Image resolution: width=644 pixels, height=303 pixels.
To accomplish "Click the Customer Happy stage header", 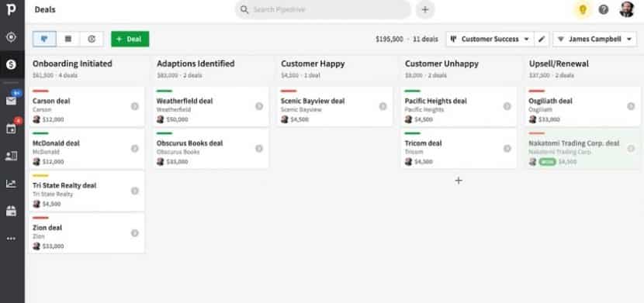I will point(313,64).
